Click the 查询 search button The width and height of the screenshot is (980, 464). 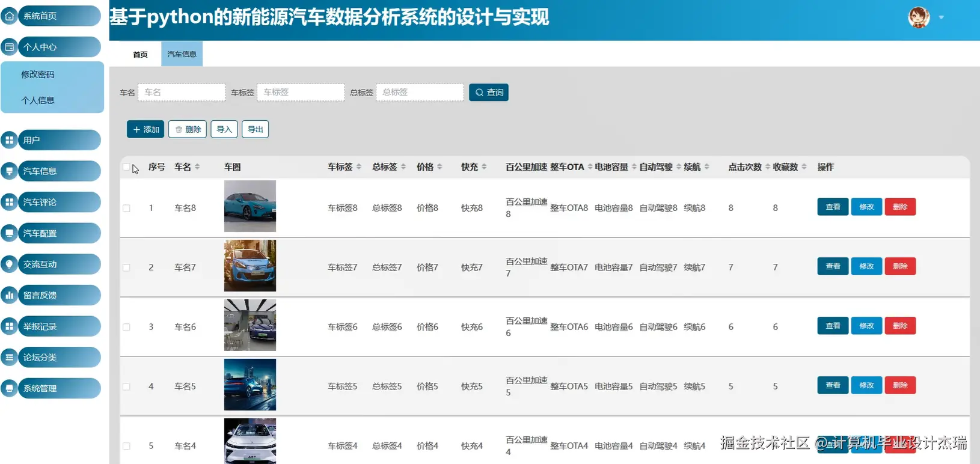click(x=489, y=93)
